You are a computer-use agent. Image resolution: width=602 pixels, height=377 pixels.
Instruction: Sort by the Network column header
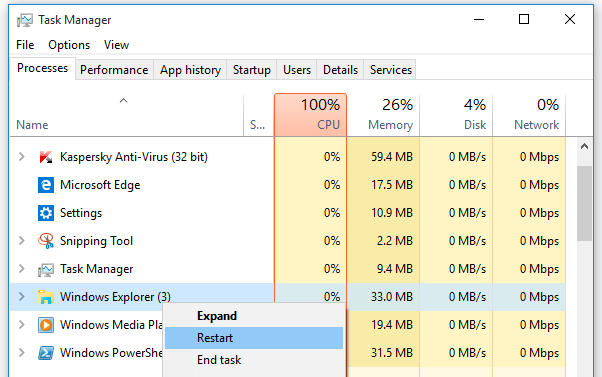pyautogui.click(x=529, y=115)
